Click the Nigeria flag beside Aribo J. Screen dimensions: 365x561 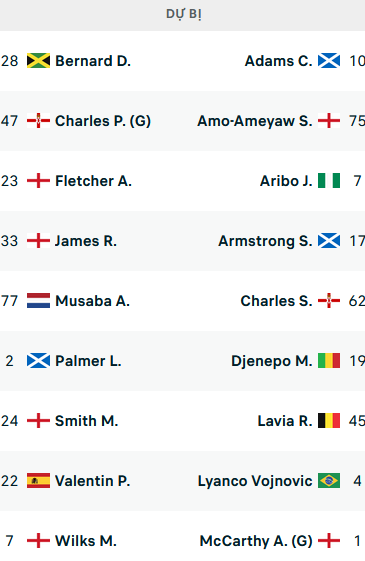coord(329,181)
